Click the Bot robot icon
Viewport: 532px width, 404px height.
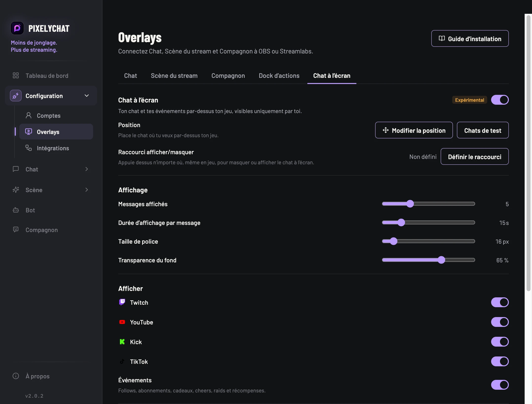(16, 210)
